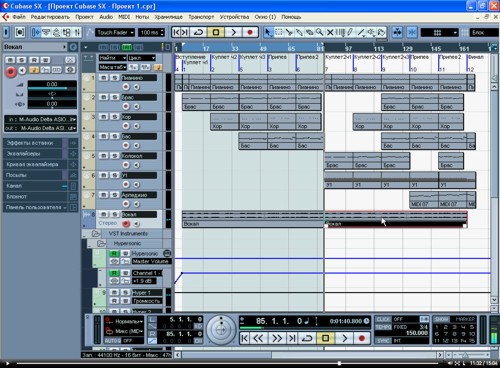This screenshot has width=500, height=368.
Task: Open the out: M-Audio Delta ASIO output dropdown
Action: point(41,128)
